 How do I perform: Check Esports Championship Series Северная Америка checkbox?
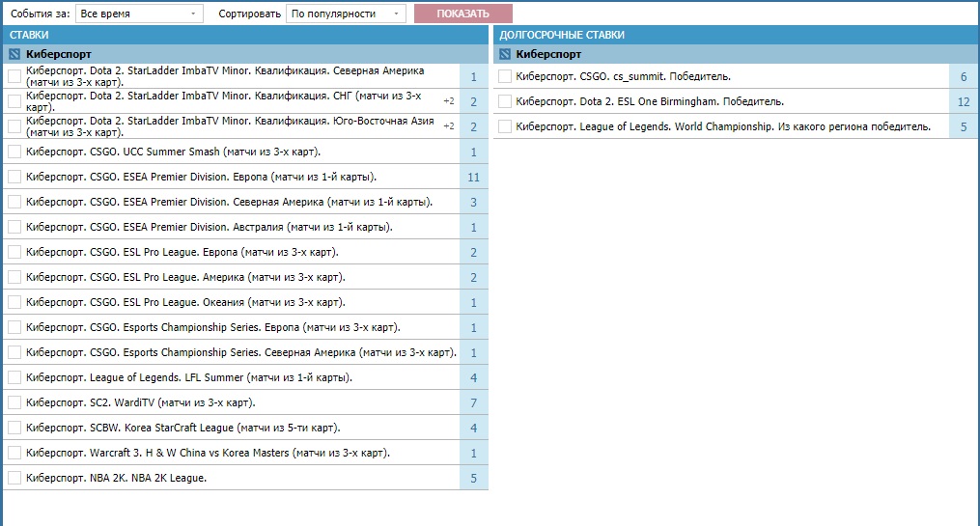(14, 352)
